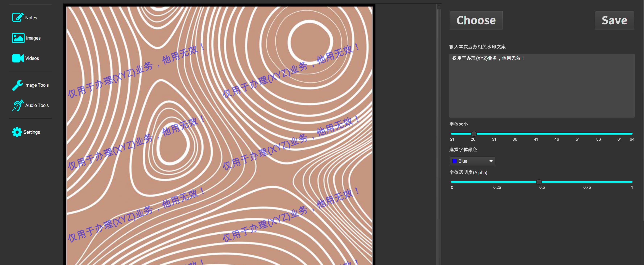Screen dimensions: 644x265
Task: Open Settings section label
Action: click(32, 132)
